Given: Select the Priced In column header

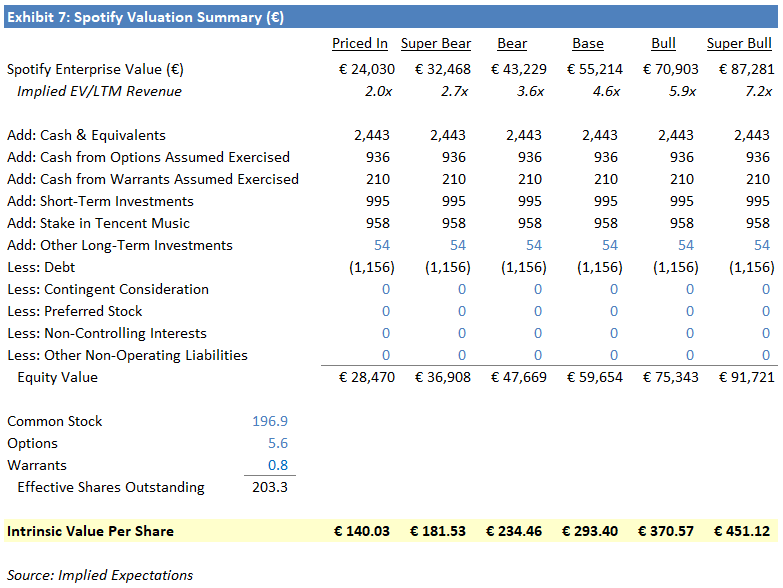Looking at the screenshot, I should click(360, 43).
